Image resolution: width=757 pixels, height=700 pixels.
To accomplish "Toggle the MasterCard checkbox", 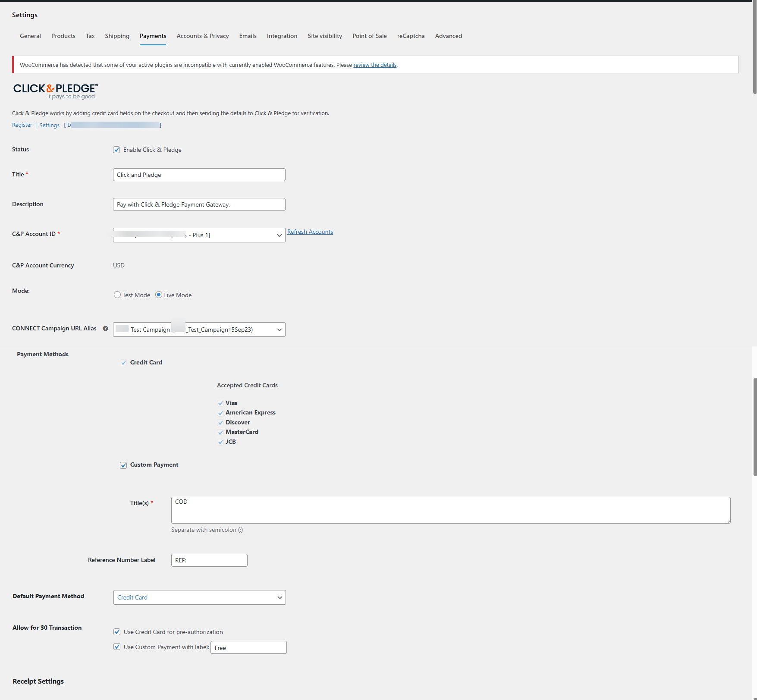I will (220, 432).
